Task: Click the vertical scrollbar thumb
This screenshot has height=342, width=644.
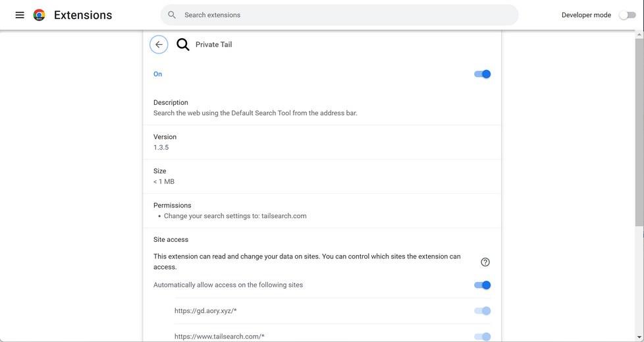Action: pyautogui.click(x=639, y=132)
